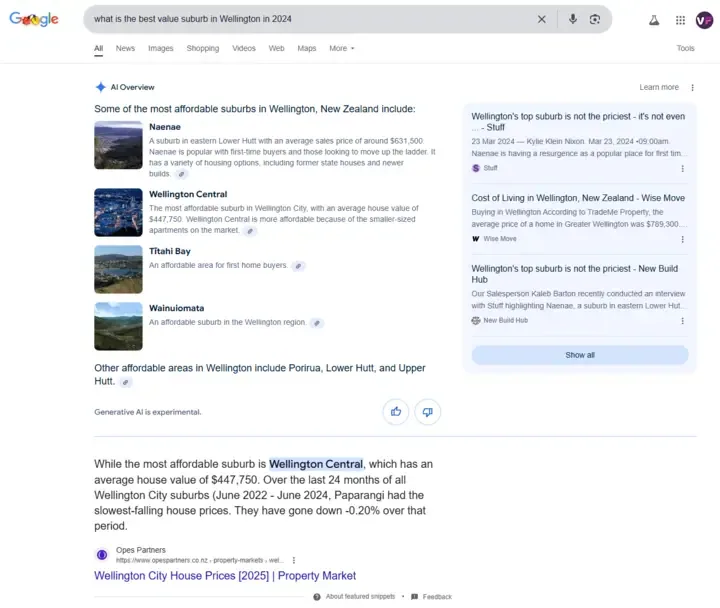Image resolution: width=720 pixels, height=608 pixels.
Task: Open more options for New Build Hub card
Action: coord(683,321)
